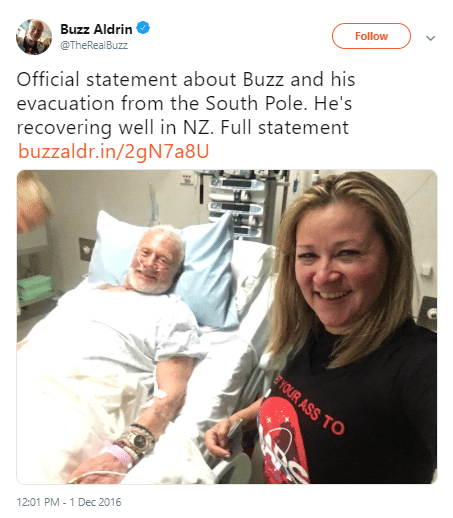Click the pink hospital wristband in photo
This screenshot has width=453, height=518.
(118, 454)
